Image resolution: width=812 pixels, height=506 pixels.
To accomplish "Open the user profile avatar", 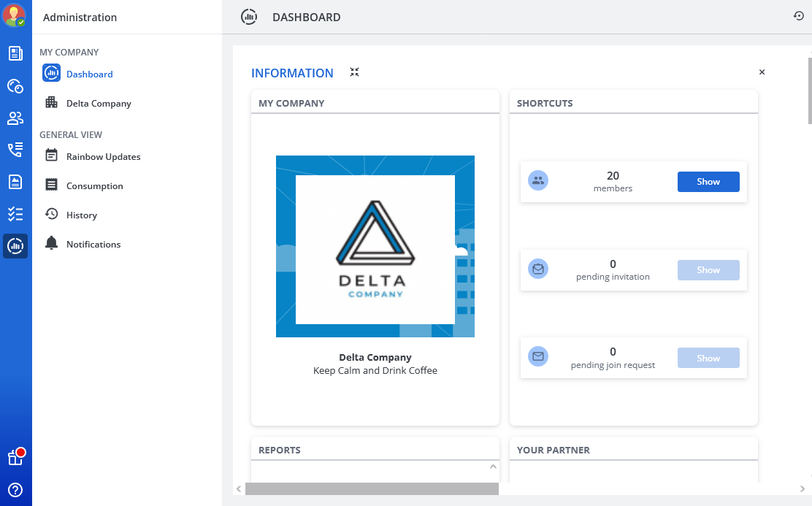I will point(15,15).
